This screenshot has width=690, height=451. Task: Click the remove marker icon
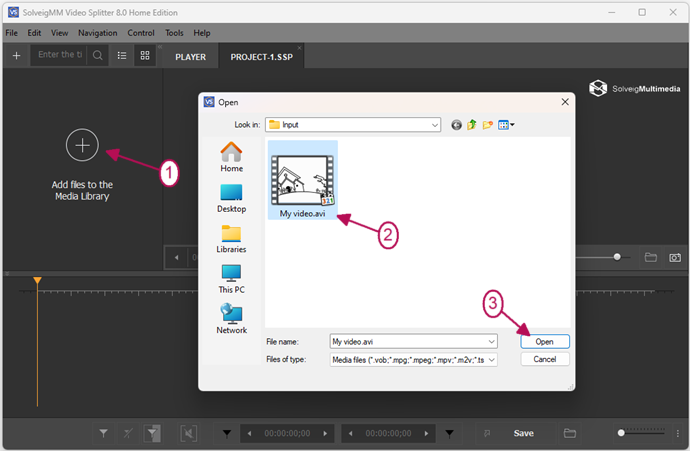128,433
